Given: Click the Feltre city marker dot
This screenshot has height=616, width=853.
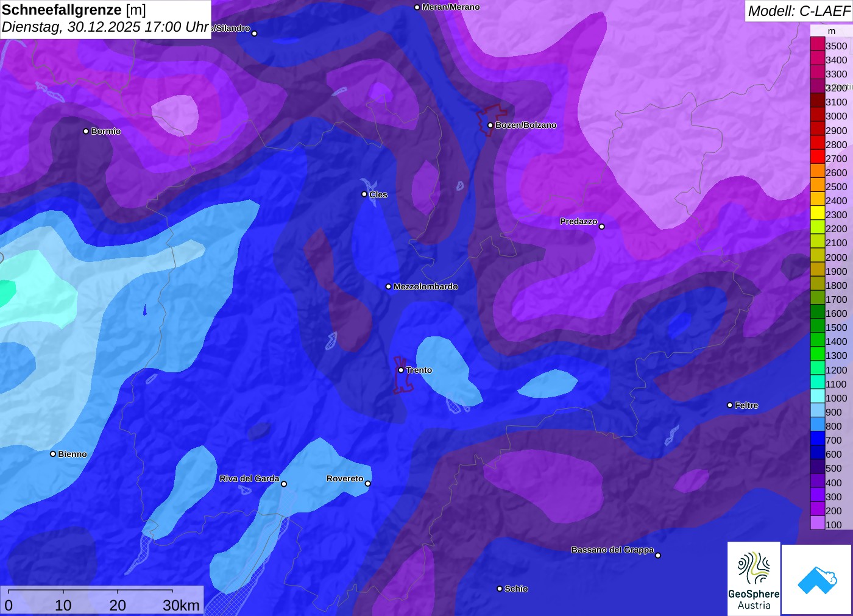Looking at the screenshot, I should (x=730, y=405).
